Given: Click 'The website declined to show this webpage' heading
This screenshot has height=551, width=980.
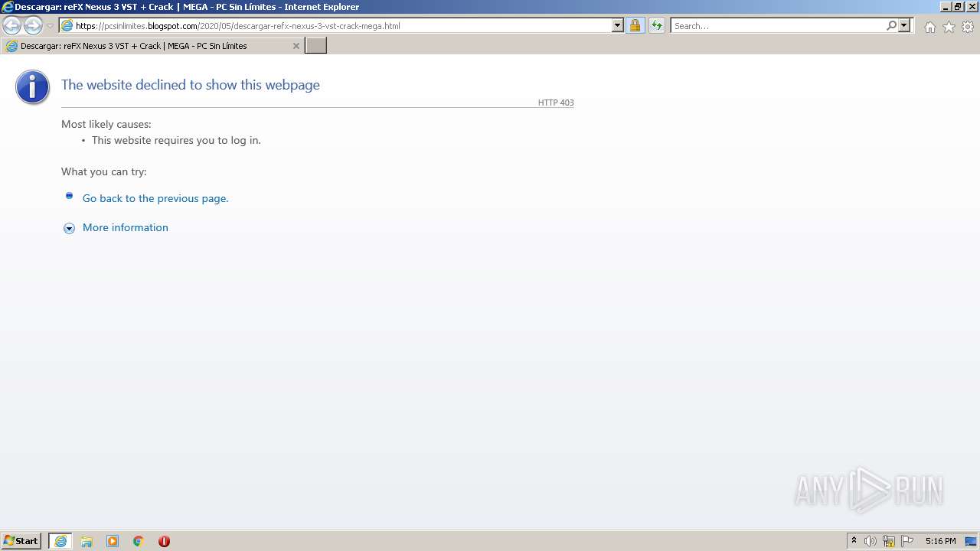Looking at the screenshot, I should tap(191, 85).
